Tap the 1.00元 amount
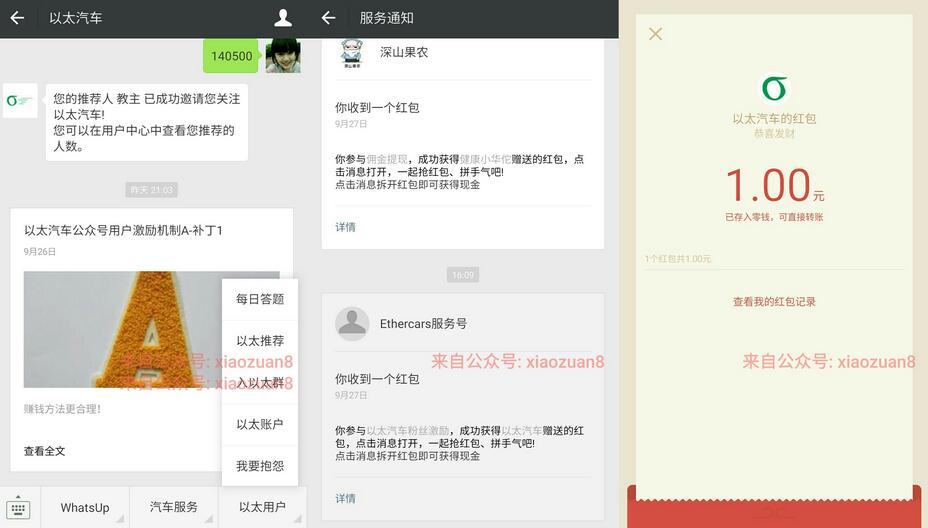The image size is (928, 528). coord(774,185)
